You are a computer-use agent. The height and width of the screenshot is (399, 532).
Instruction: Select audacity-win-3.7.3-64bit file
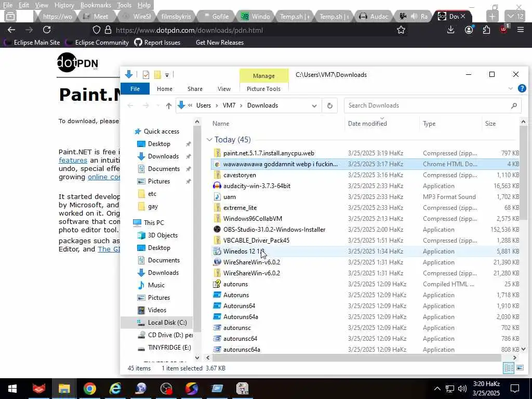[257, 186]
